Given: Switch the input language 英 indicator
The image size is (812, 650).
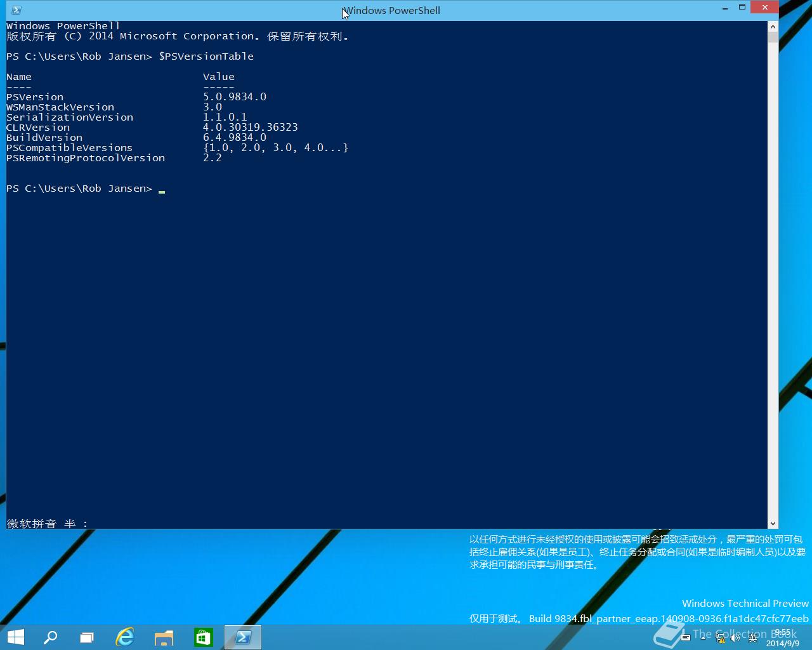Looking at the screenshot, I should coord(753,638).
